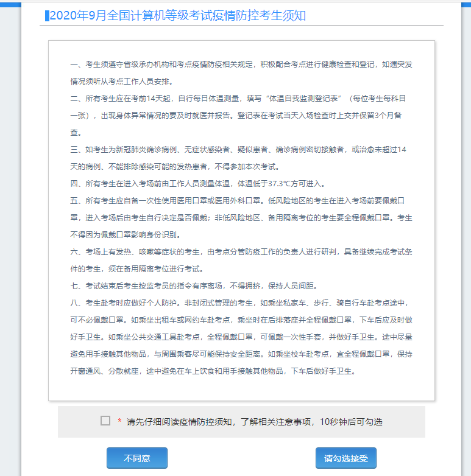Check the epidemic notice acknowledgment checkbox
471x476 pixels.
click(105, 421)
